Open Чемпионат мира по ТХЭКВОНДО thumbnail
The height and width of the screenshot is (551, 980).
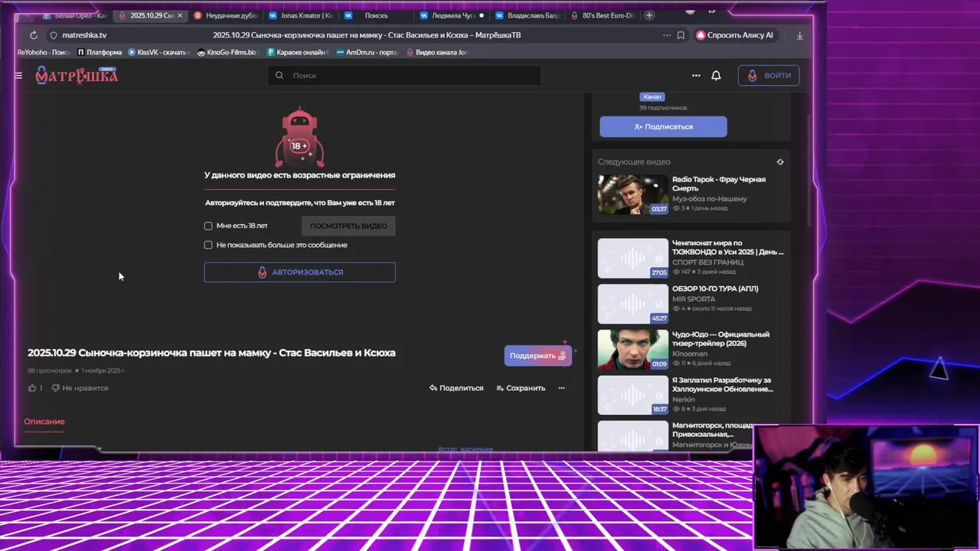pos(632,259)
